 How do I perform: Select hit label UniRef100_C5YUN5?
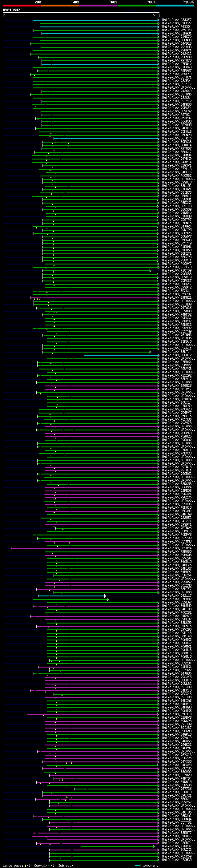click(176, 125)
